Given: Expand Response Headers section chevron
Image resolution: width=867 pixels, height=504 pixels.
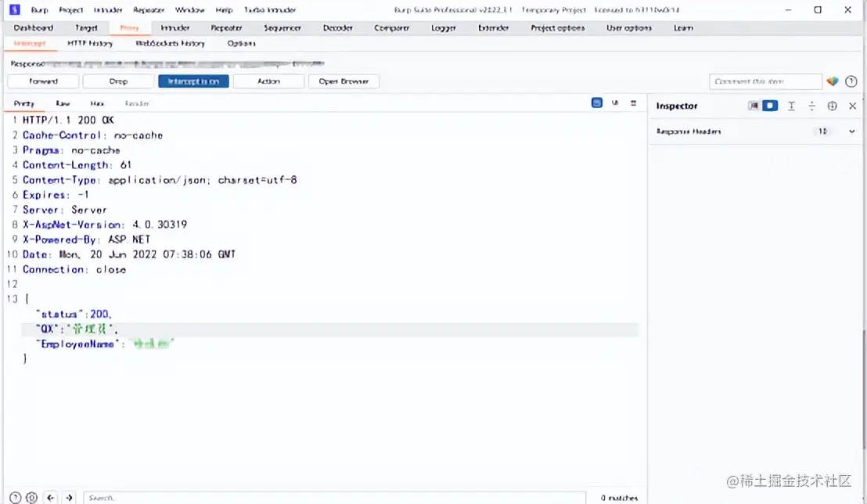Looking at the screenshot, I should pyautogui.click(x=851, y=131).
